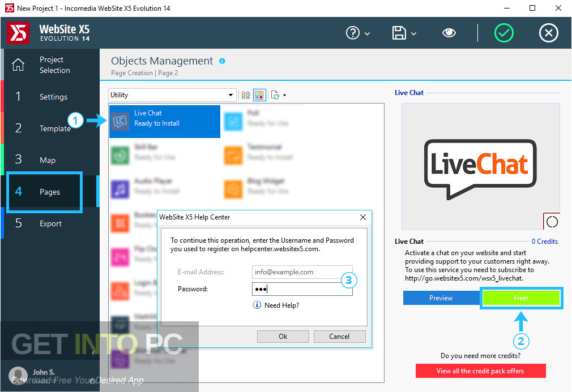Click the 0 Credits link

tap(545, 241)
